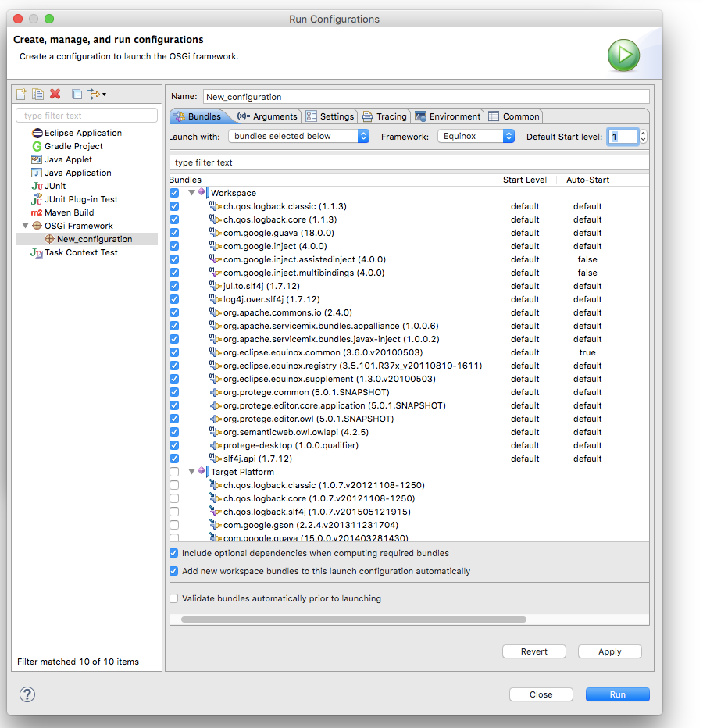Open the Launch with dropdown
The image size is (703, 728).
298,136
